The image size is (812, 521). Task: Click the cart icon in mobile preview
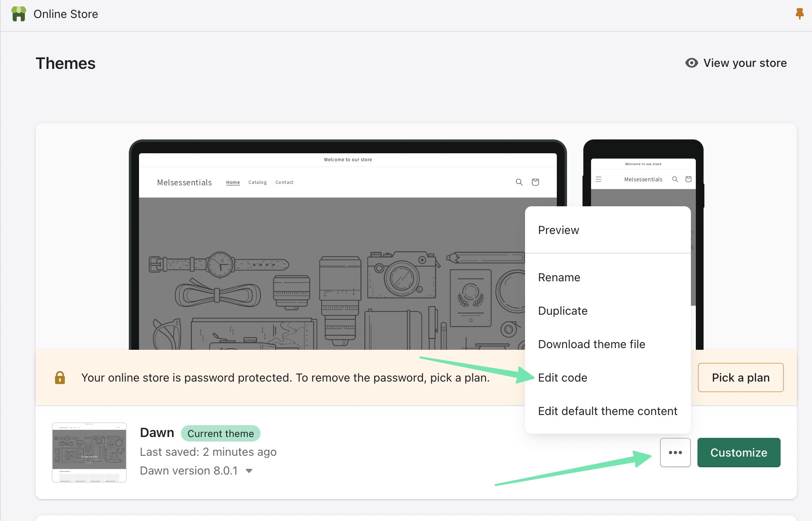[x=688, y=179]
